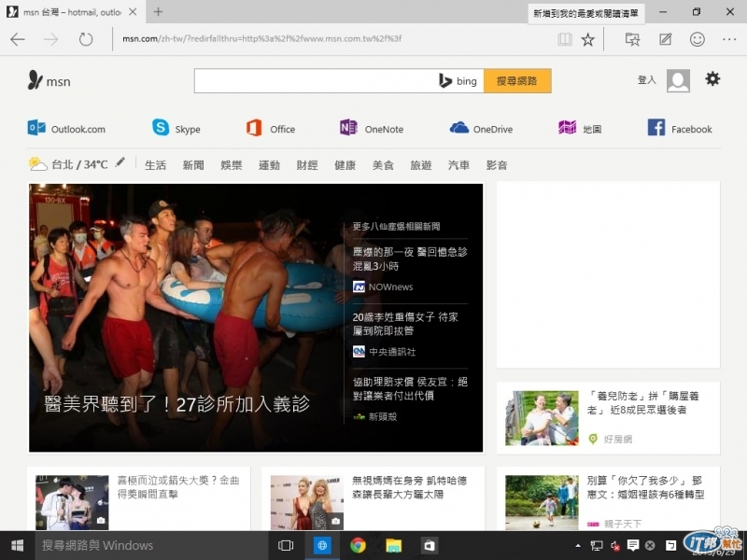This screenshot has height=560, width=747.
Task: Open Facebook shortcut
Action: click(x=680, y=128)
